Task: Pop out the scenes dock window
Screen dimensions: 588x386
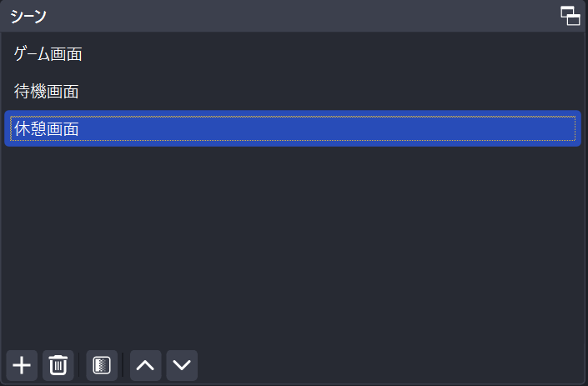Action: pos(570,16)
